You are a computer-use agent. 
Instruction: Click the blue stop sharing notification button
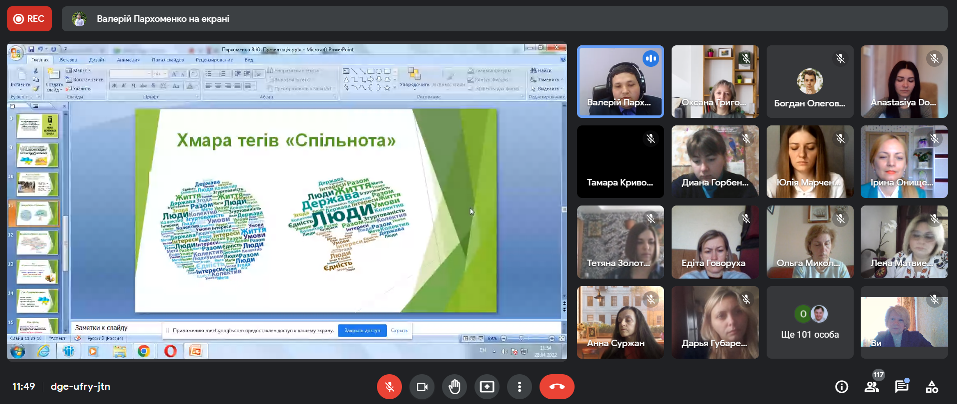(362, 330)
